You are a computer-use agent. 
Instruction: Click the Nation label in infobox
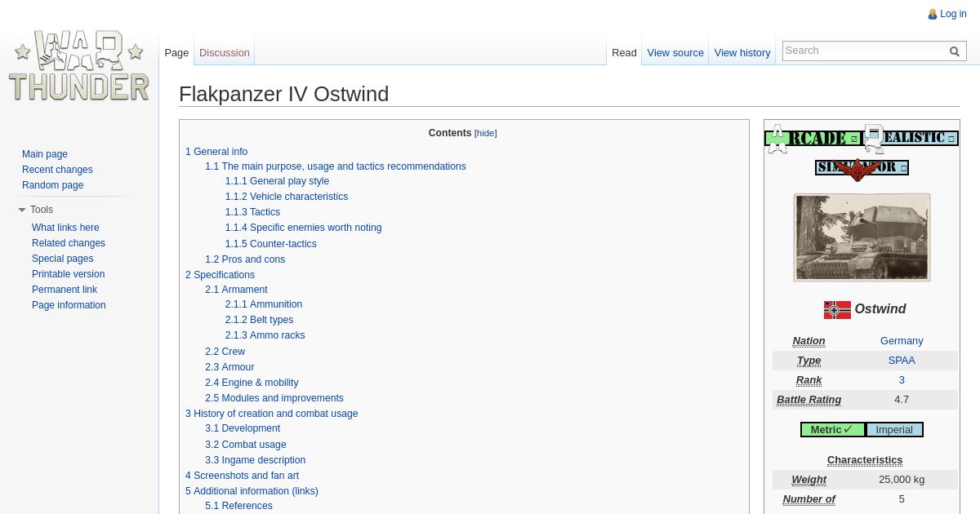[x=808, y=341]
